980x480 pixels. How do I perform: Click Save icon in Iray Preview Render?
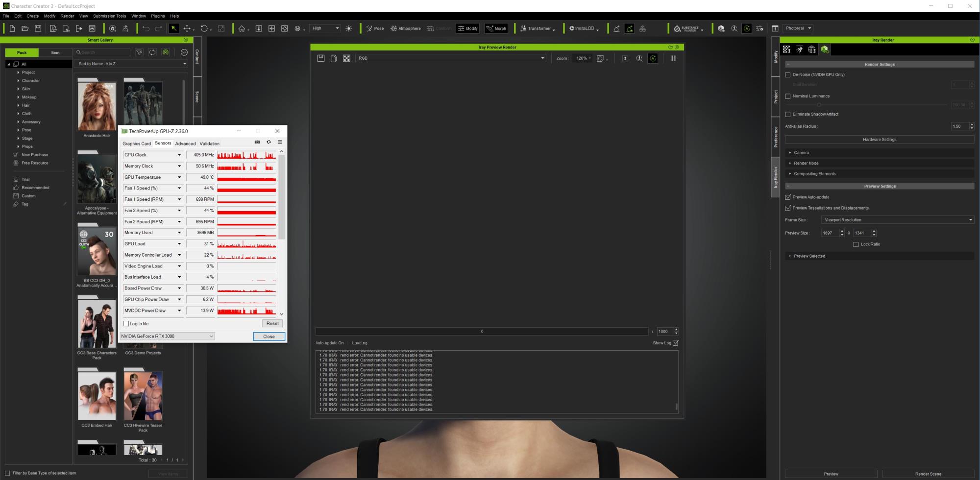pos(321,58)
